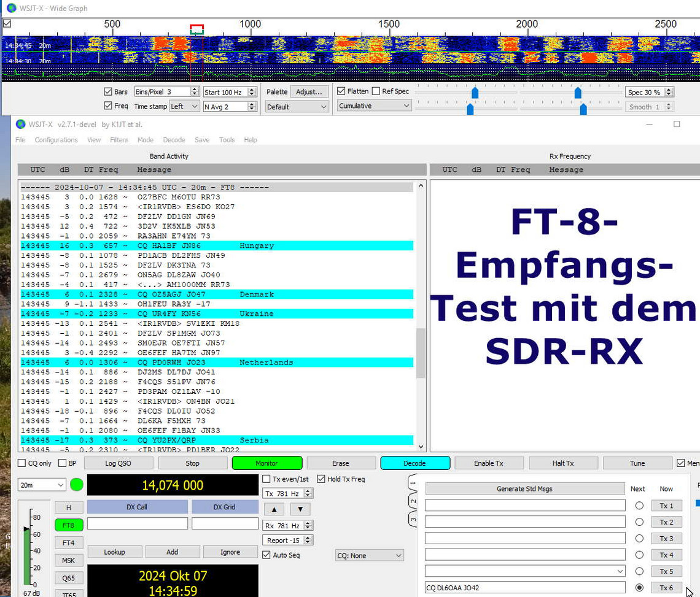Click the DX Grid input field
Viewport: 700px width, 597px height.
pyautogui.click(x=225, y=523)
